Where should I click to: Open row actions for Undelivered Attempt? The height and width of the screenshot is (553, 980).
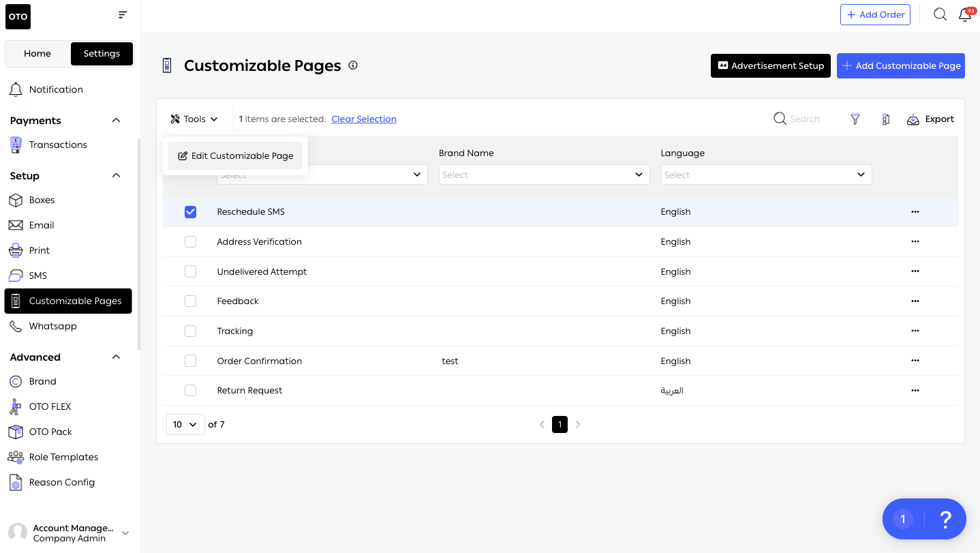click(x=915, y=271)
